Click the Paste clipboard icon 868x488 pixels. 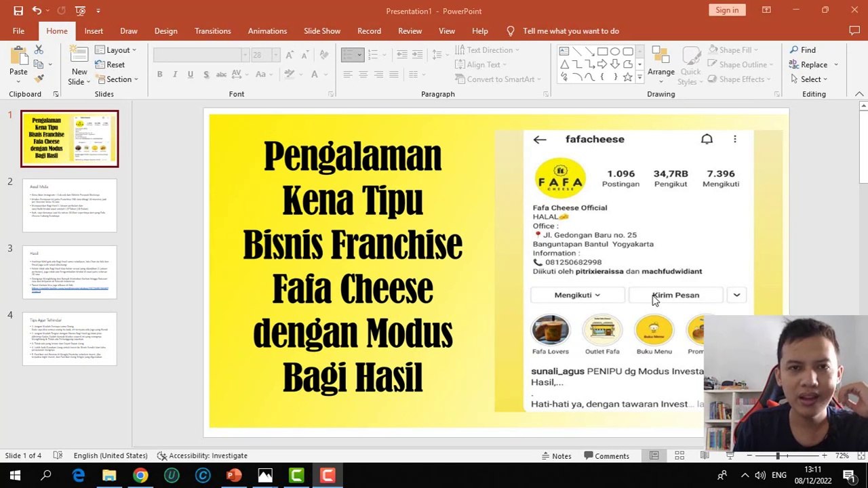coord(18,56)
